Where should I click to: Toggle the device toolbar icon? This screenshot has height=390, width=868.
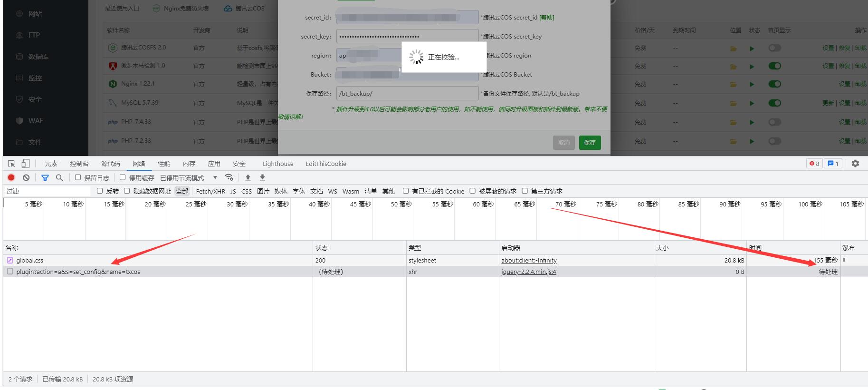[x=25, y=164]
